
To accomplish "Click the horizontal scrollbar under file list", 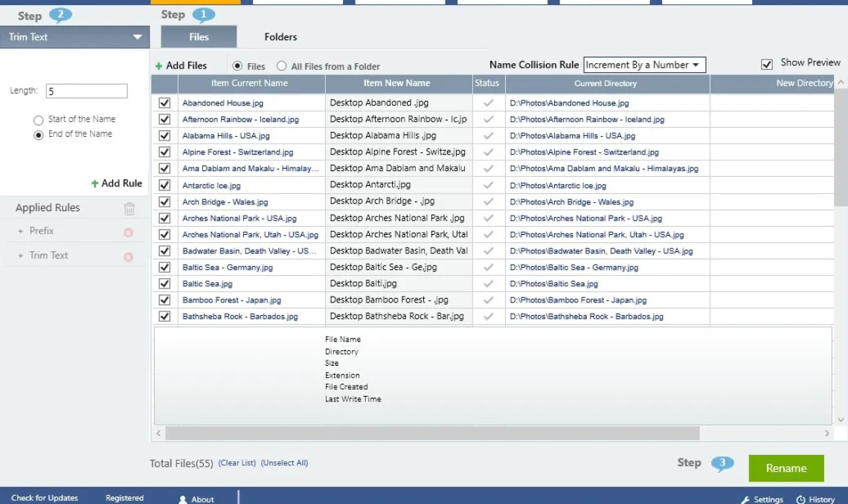I will point(492,433).
